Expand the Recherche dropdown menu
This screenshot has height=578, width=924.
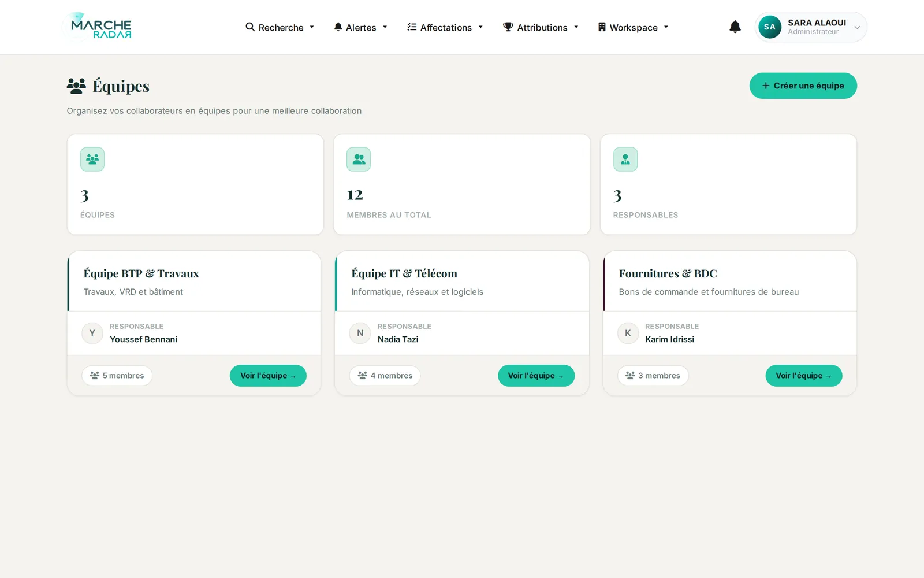click(x=280, y=27)
